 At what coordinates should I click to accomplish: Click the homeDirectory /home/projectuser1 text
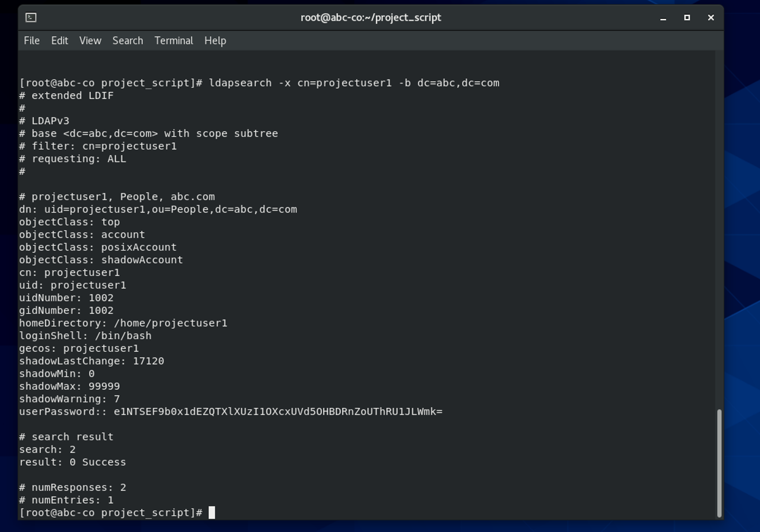pos(124,322)
